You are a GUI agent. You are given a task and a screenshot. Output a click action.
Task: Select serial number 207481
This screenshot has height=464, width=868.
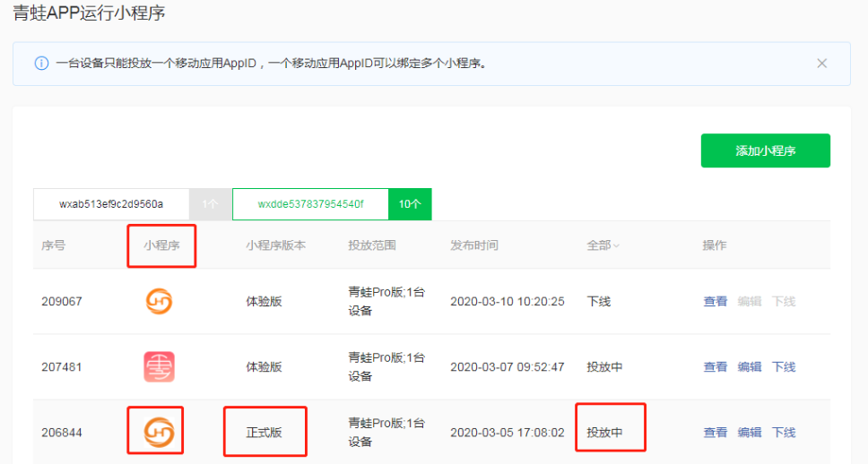tap(62, 366)
